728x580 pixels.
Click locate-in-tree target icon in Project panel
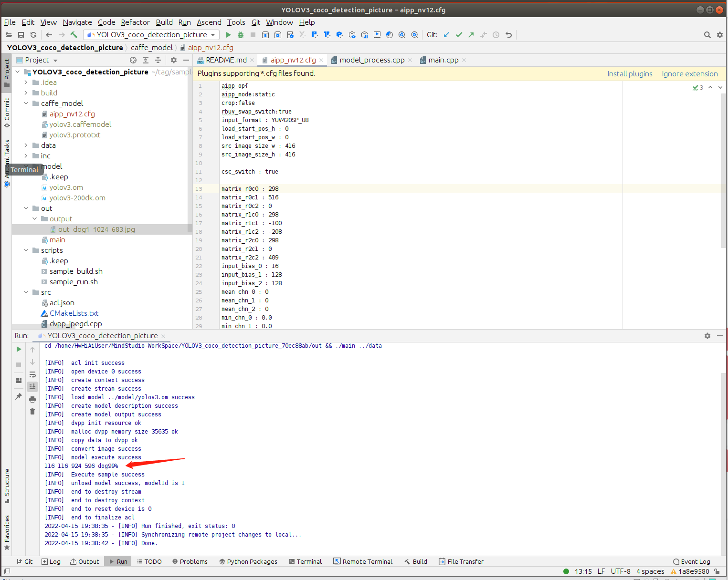[133, 60]
